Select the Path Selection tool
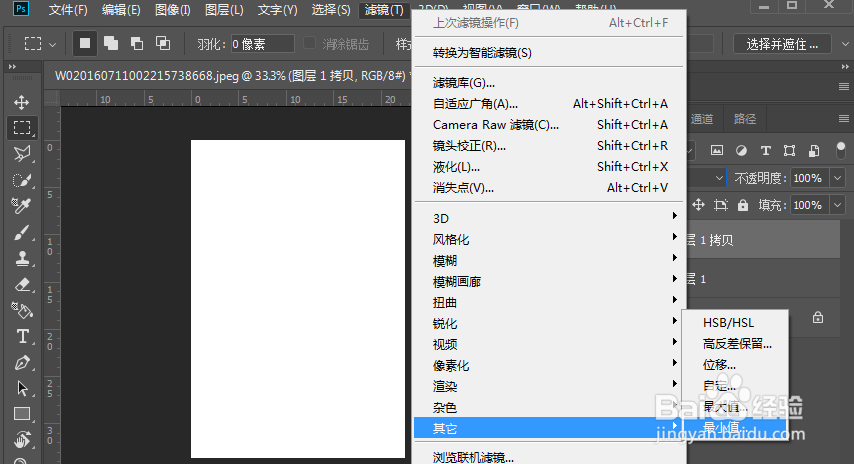854x464 pixels. point(22,388)
